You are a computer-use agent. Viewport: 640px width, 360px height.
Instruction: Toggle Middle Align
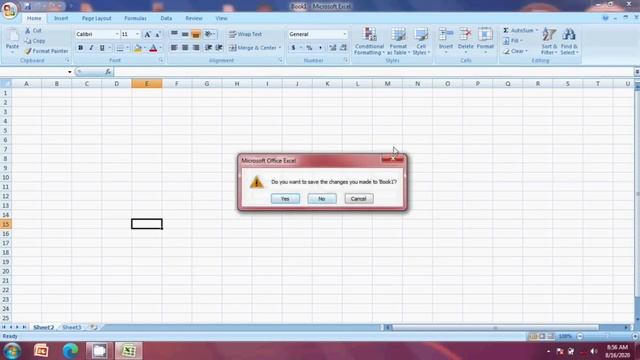coord(185,34)
